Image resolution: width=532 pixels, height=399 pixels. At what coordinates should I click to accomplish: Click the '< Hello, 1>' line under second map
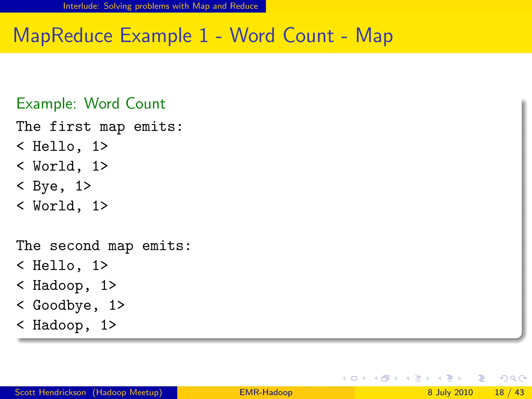[x=62, y=266]
